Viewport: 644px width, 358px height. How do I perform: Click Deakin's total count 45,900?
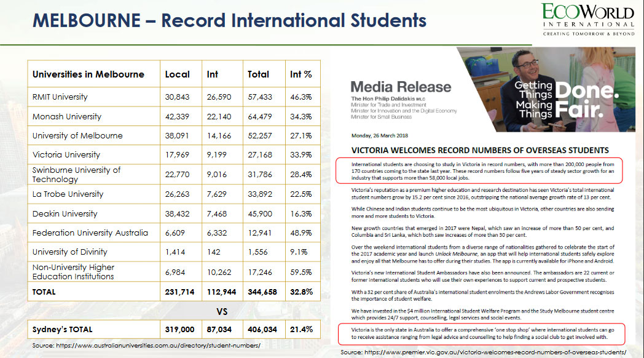260,213
